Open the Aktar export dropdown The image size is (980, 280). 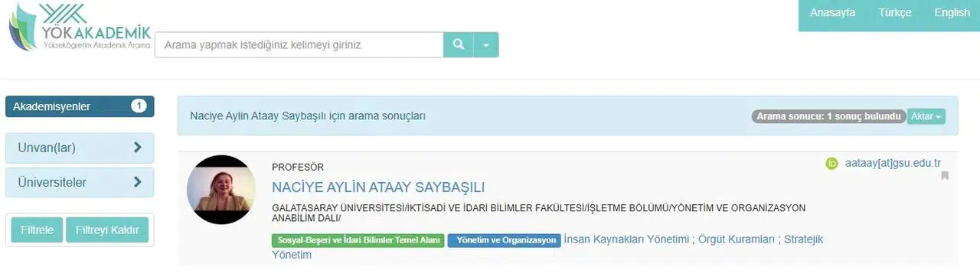926,117
